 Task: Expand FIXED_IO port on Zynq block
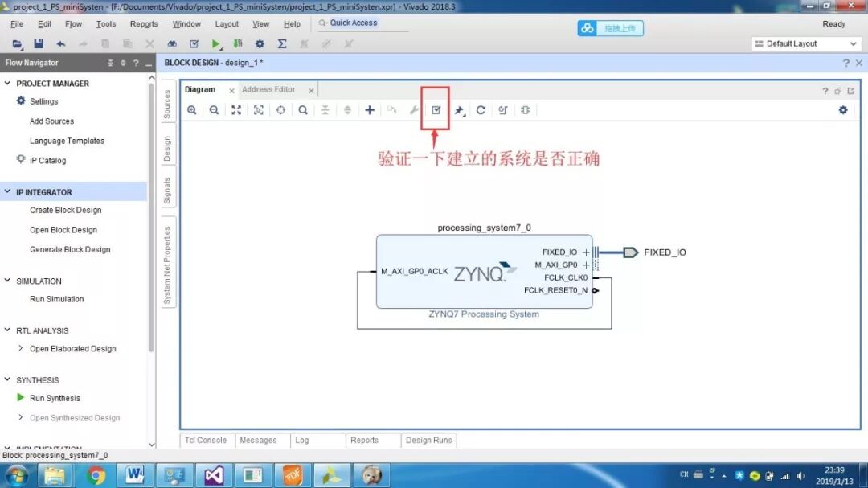(586, 252)
